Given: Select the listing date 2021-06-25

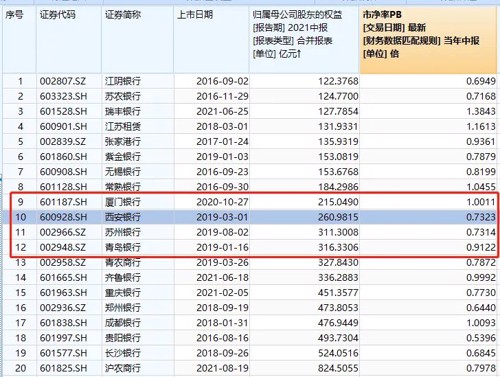Looking at the screenshot, I should point(222,111).
